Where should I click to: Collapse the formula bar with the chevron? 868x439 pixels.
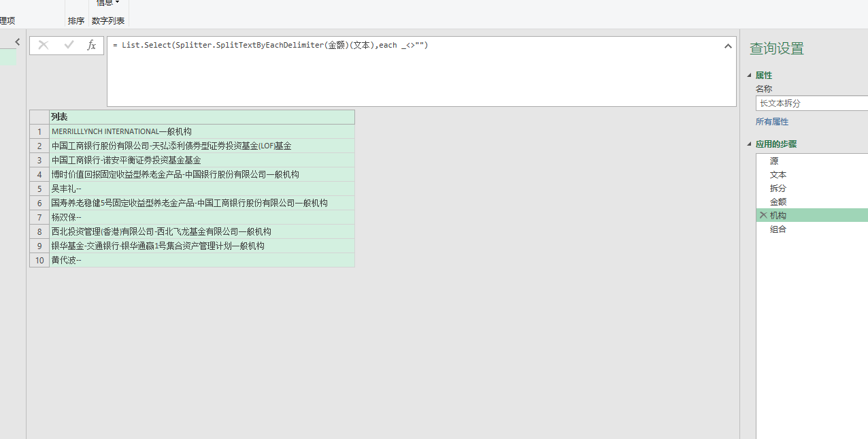(x=728, y=46)
